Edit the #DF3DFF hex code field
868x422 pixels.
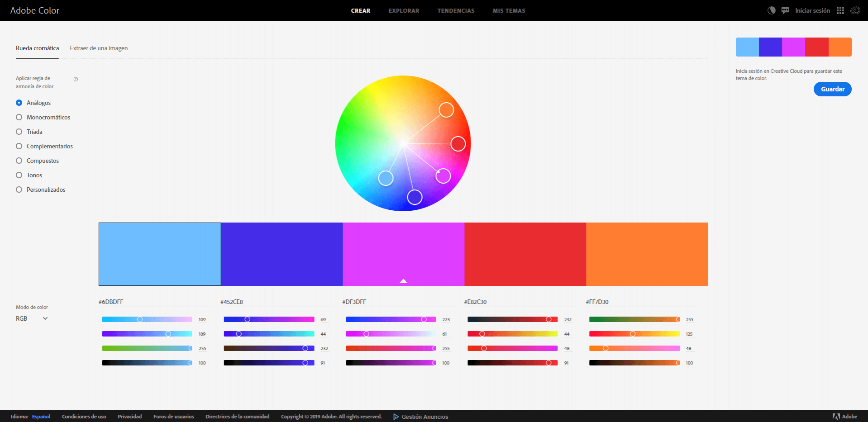[x=399, y=302]
